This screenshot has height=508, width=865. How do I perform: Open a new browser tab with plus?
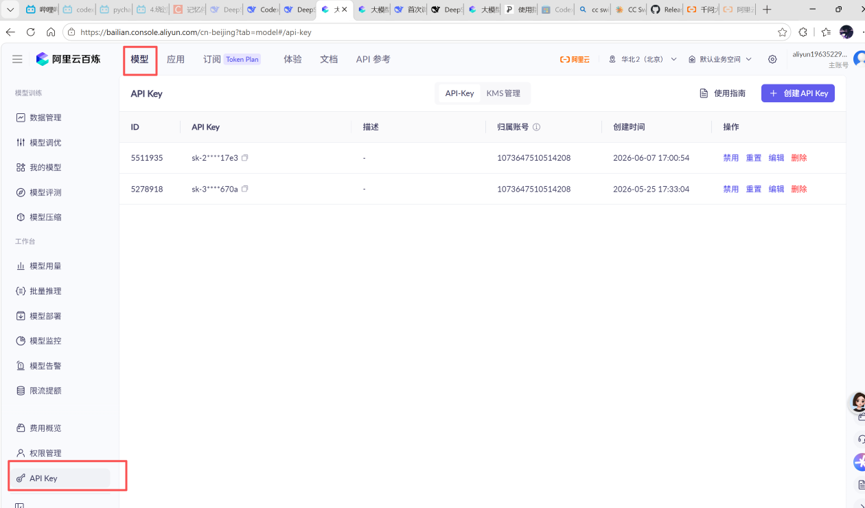pyautogui.click(x=767, y=9)
